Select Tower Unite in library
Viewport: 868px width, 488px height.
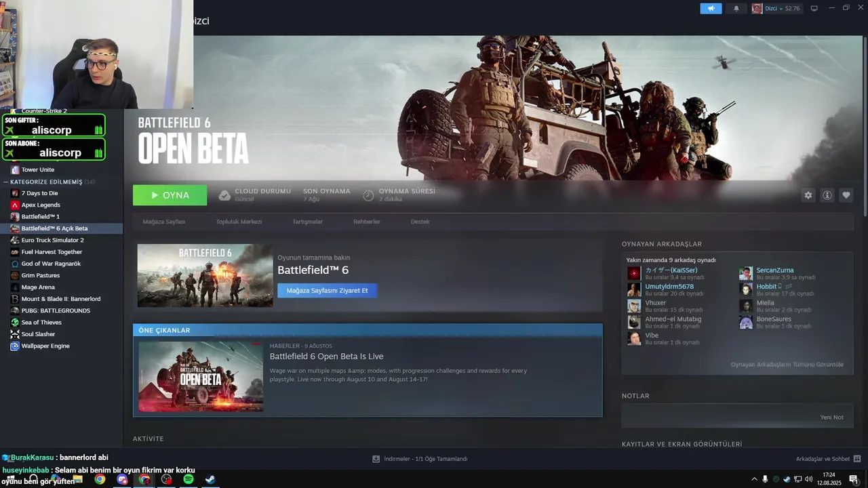[x=37, y=170]
